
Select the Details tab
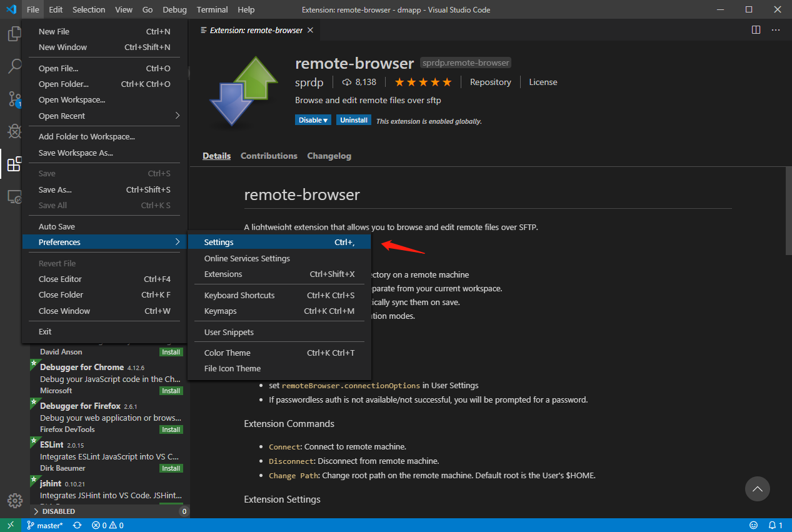click(x=216, y=156)
